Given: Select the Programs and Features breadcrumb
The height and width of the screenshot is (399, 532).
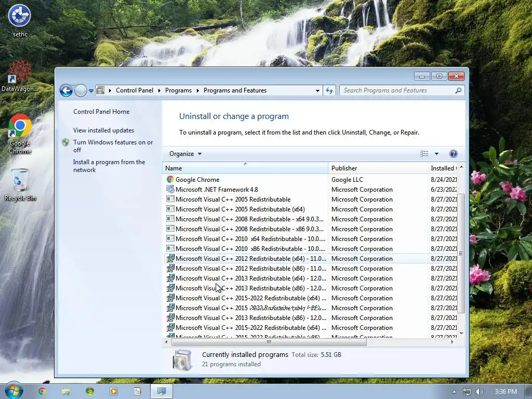Looking at the screenshot, I should [235, 90].
